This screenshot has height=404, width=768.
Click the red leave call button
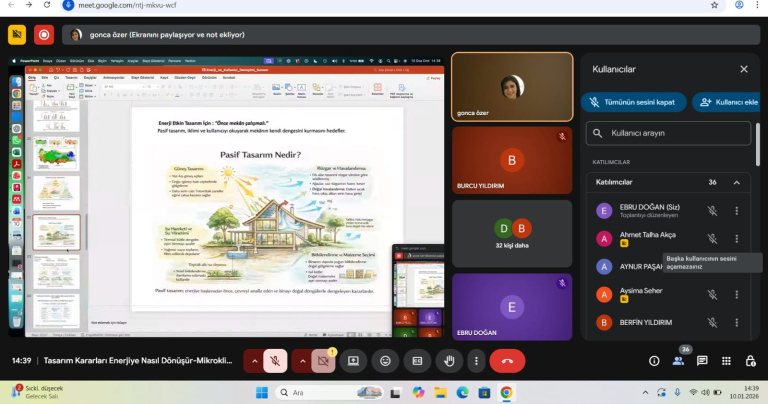(507, 361)
